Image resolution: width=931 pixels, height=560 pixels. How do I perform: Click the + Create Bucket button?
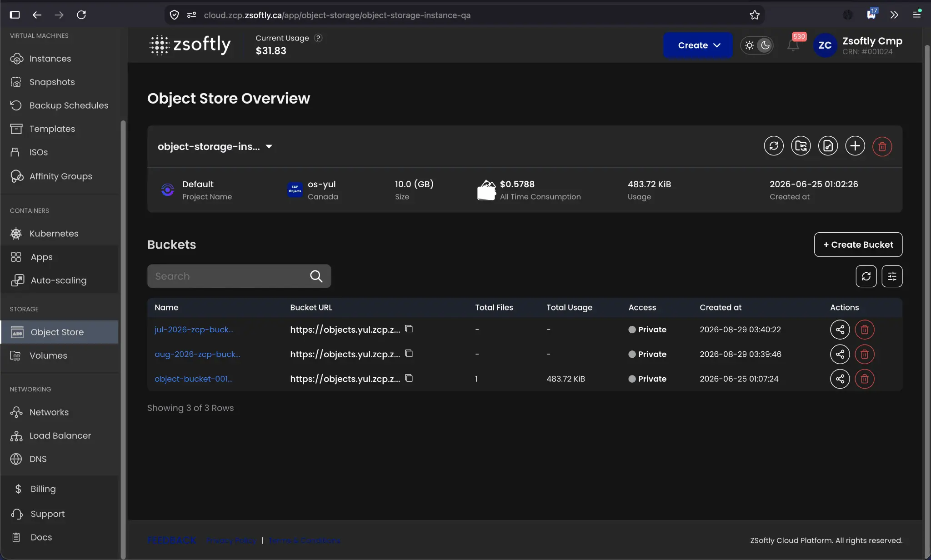tap(858, 245)
